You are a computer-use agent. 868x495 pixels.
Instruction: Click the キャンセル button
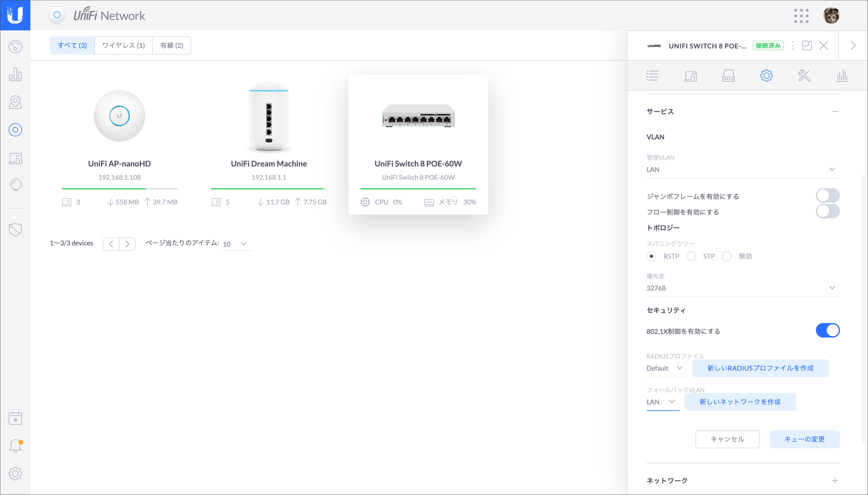coord(727,439)
